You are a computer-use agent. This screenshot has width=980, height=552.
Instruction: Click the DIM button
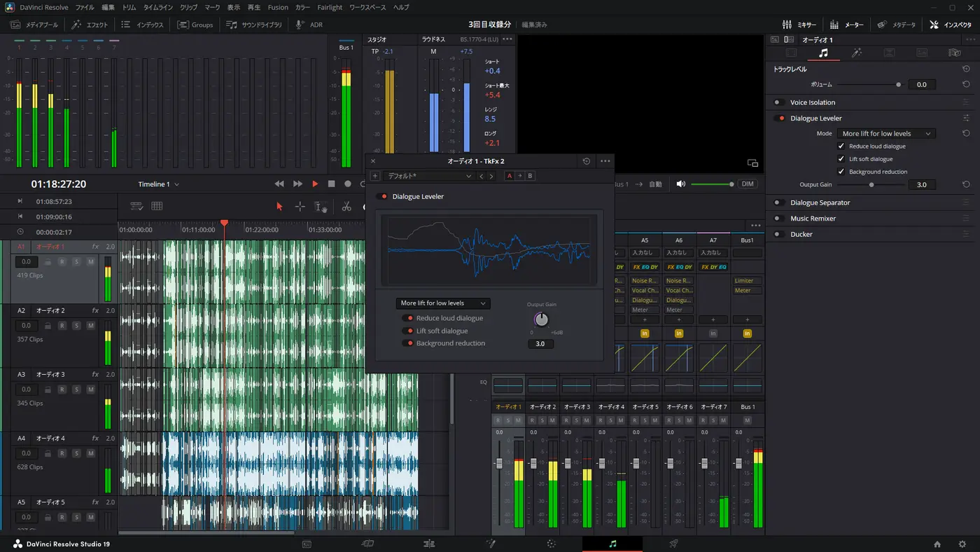(x=748, y=184)
